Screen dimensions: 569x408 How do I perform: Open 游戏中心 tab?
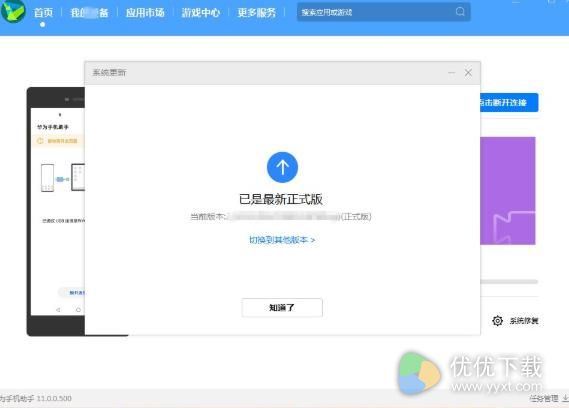click(x=201, y=13)
